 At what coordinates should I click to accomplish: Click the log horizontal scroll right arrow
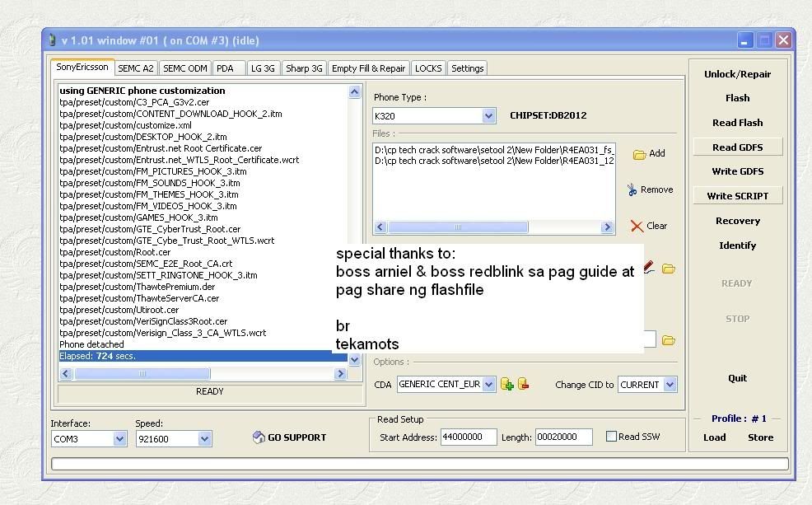tap(340, 373)
